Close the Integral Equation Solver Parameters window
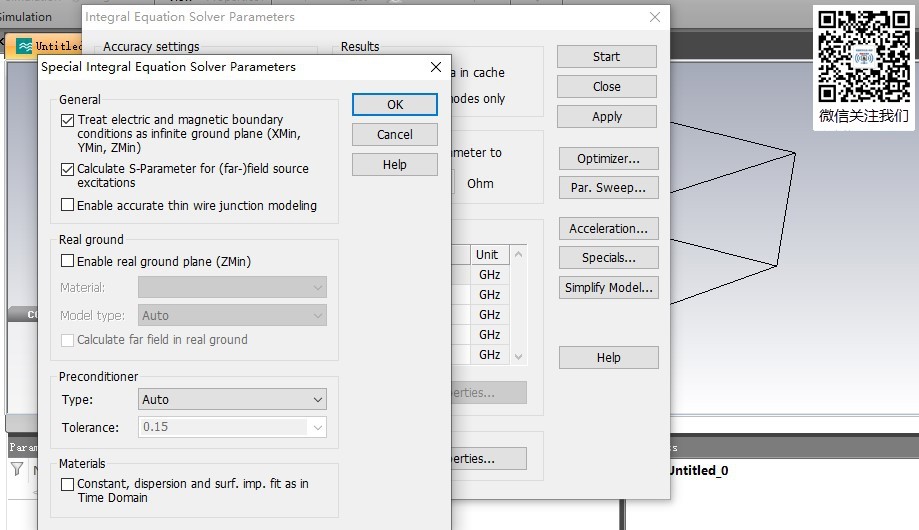Viewport: 919px width, 530px height. click(x=655, y=17)
